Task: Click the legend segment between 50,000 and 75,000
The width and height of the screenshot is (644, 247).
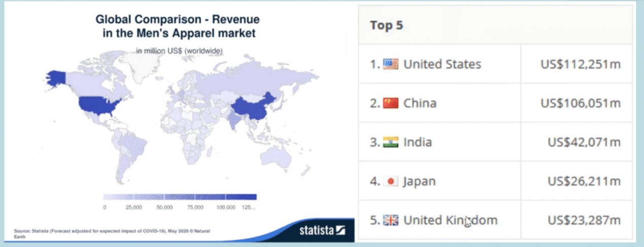Action: [180, 197]
